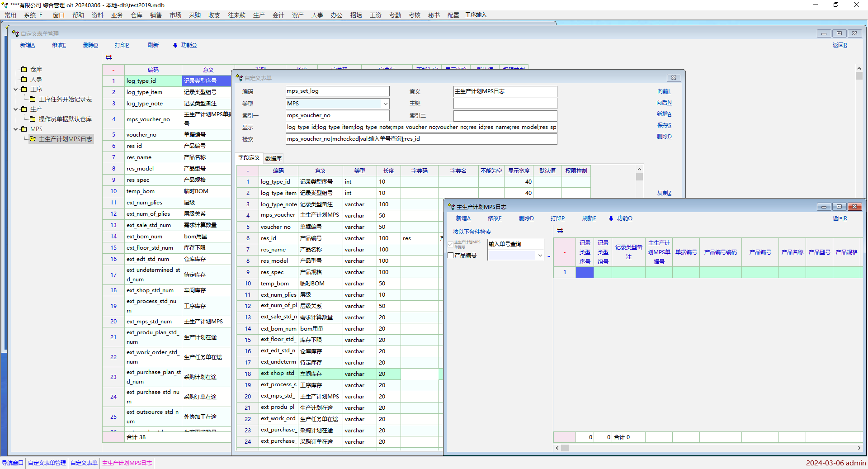Click the 编码 input field containing mps_set_log
868x469 pixels.
pos(337,91)
